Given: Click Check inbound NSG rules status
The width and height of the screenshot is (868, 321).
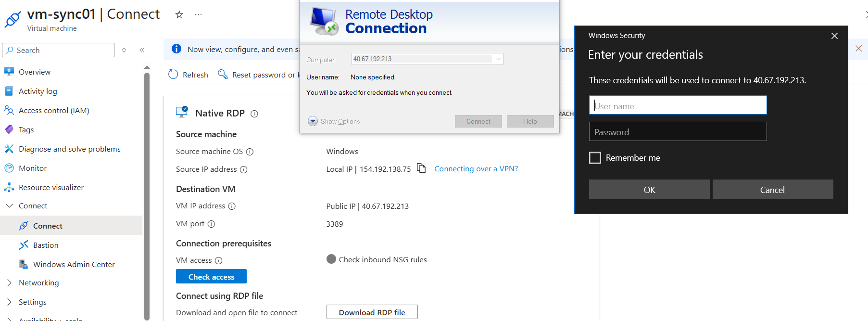Looking at the screenshot, I should pyautogui.click(x=377, y=259).
